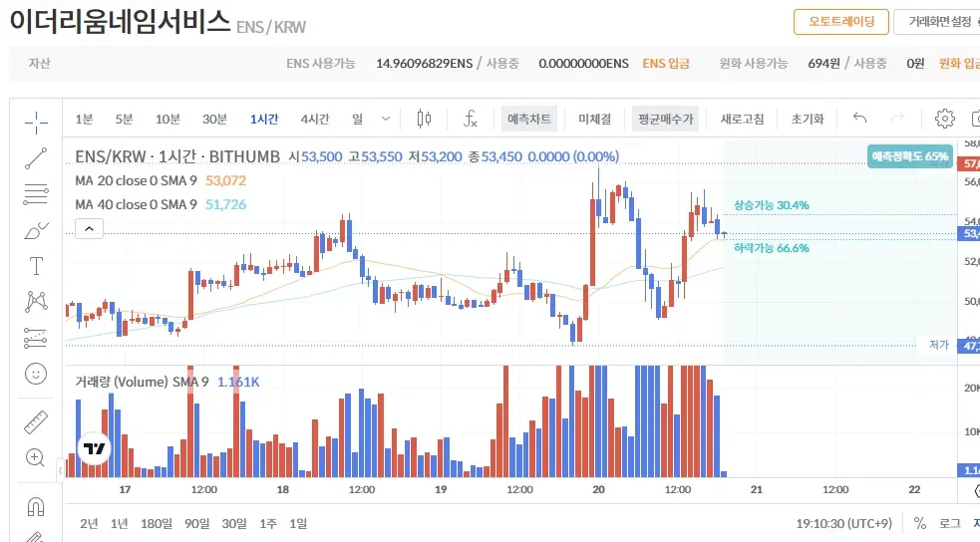Toggle the 로그 log scale
The image size is (980, 542).
click(949, 523)
